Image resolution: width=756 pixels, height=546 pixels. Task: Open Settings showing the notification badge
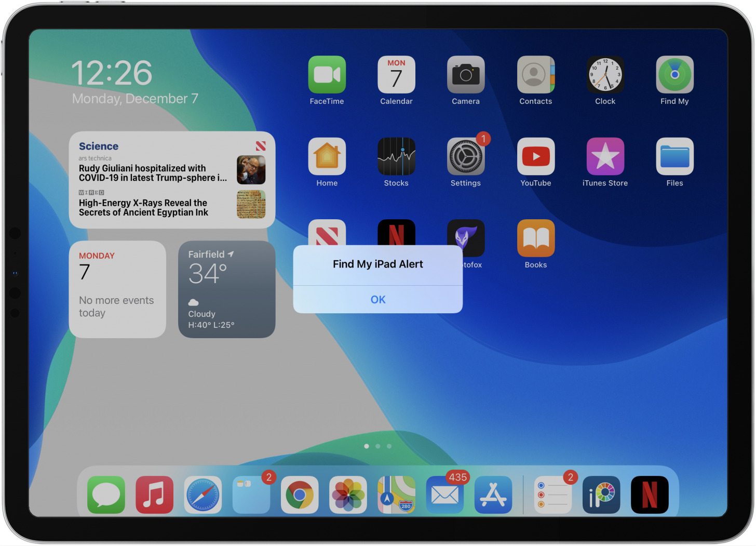pos(466,156)
